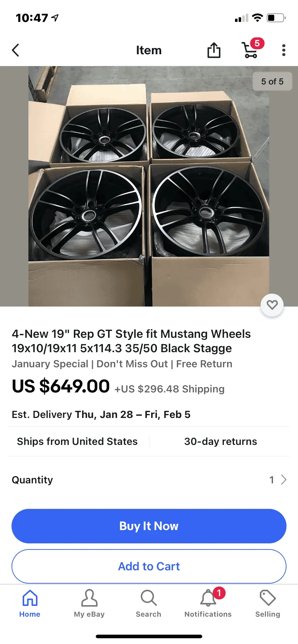Viewport: 298px width, 644px height.
Task: Add item to watchlist with heart icon
Action: coord(272,305)
